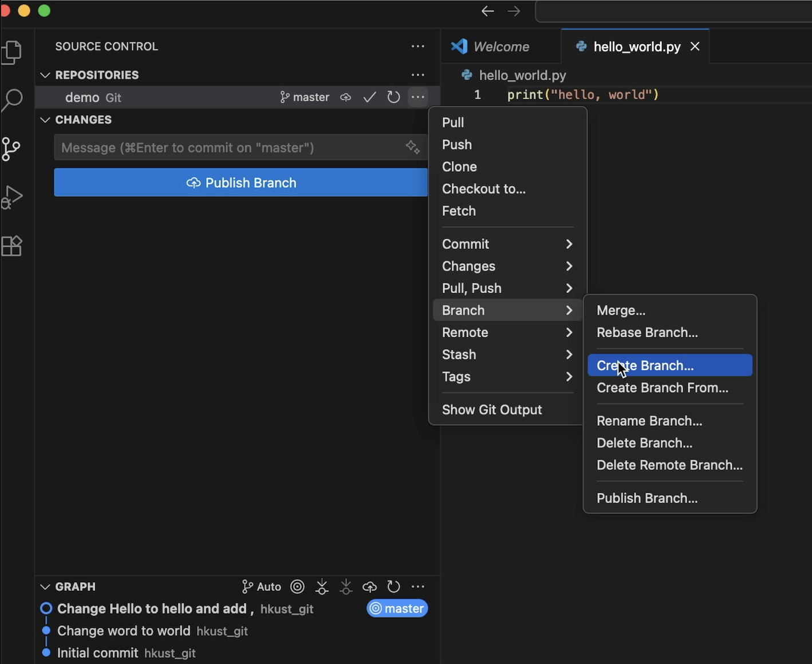Click the commit message input field
Screen dimensions: 812x664
[x=229, y=147]
